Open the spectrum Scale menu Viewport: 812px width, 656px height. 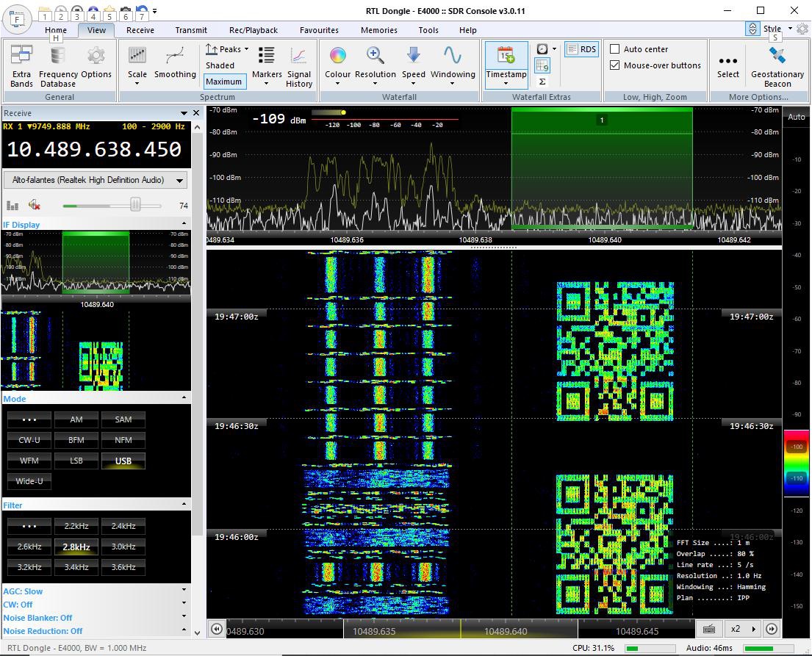click(137, 66)
